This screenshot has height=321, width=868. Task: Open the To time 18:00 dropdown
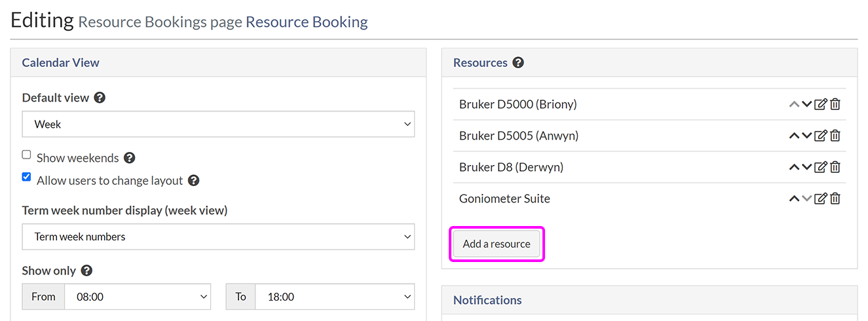[x=334, y=297]
